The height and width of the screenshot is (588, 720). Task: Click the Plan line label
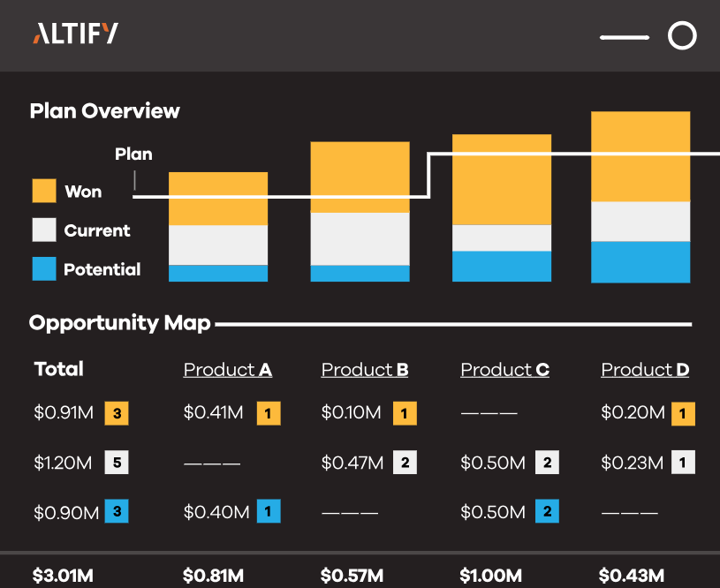(x=133, y=154)
